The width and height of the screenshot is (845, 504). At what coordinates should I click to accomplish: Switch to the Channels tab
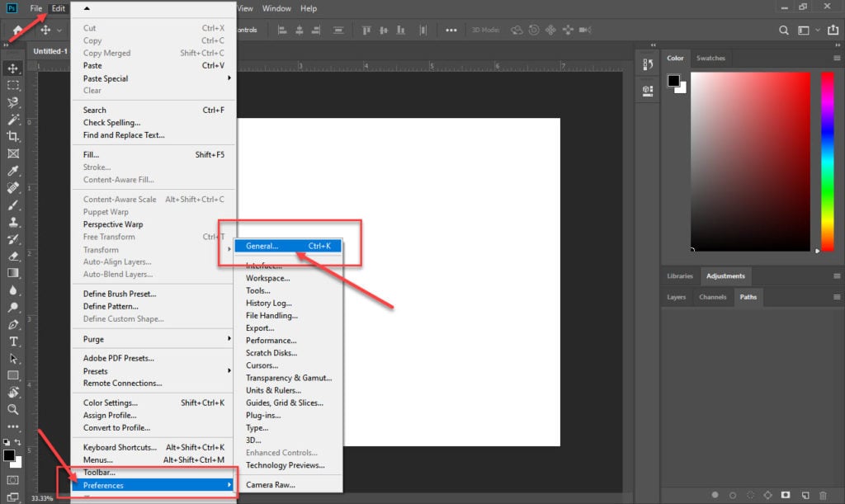click(x=712, y=297)
